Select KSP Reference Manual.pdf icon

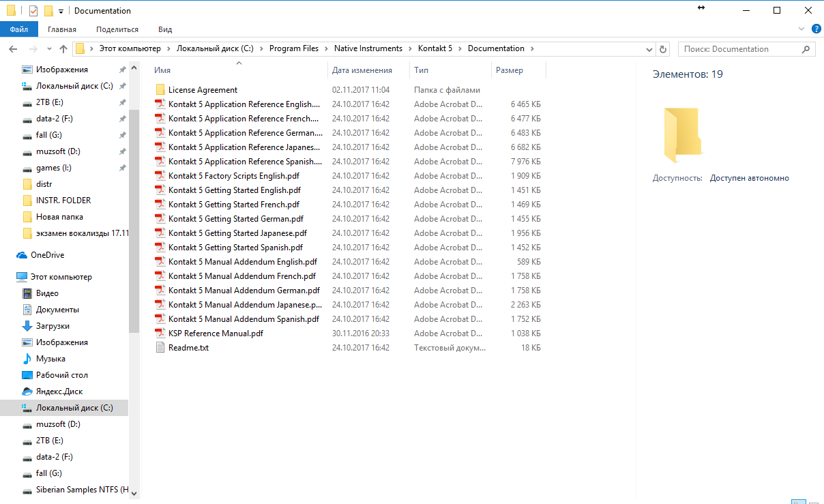tap(160, 333)
